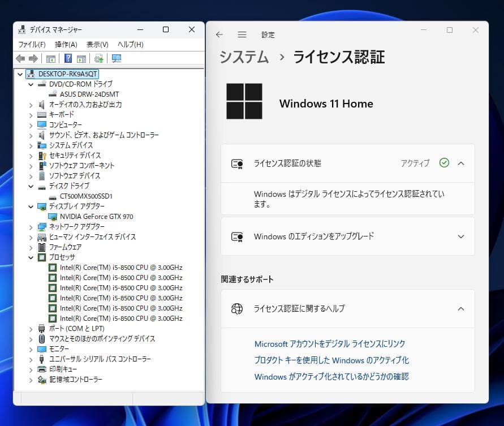Open the Windows のエディションをアップグレード section
This screenshot has height=426, width=504.
[347, 236]
